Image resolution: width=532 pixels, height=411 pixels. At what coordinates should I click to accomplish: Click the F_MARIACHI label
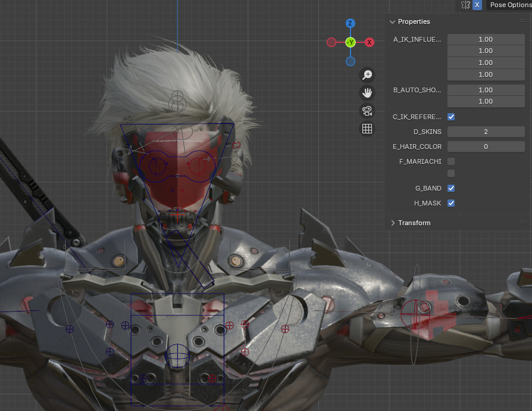[420, 161]
